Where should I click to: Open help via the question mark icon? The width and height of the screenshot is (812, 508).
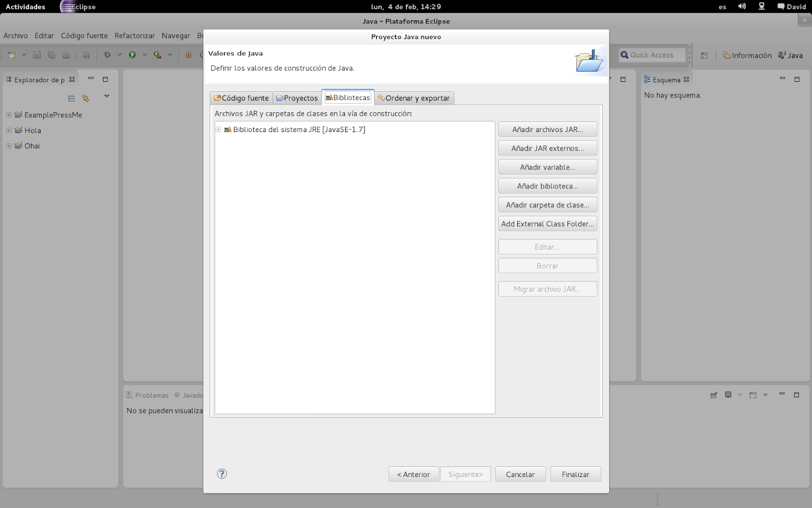pos(221,473)
